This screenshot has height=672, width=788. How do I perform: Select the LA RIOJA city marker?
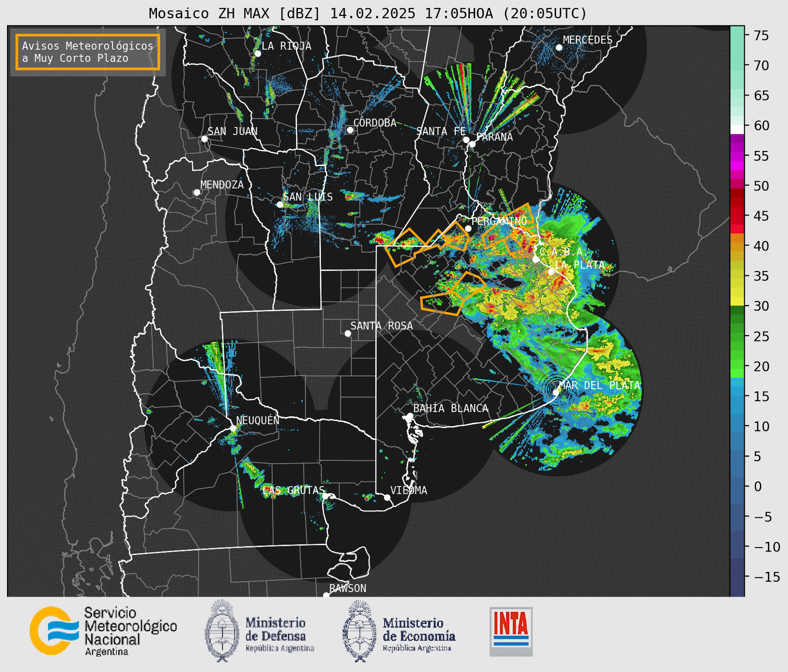(257, 54)
